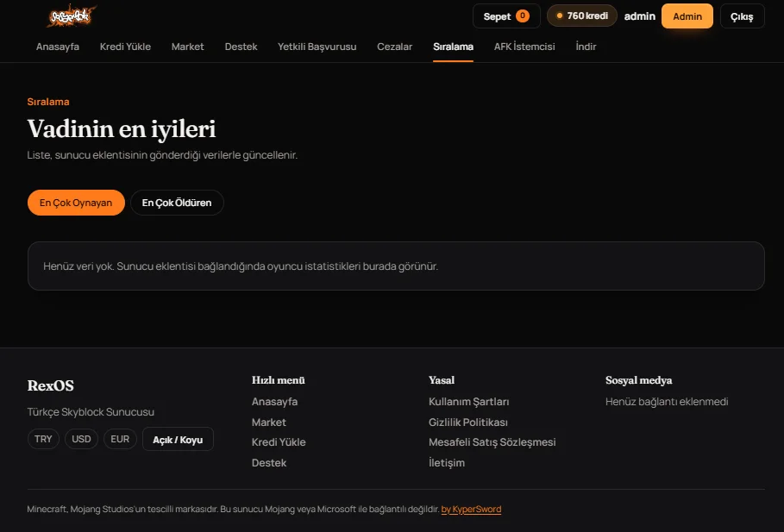The width and height of the screenshot is (784, 532).
Task: Click the admin username in the header
Action: [x=639, y=16]
